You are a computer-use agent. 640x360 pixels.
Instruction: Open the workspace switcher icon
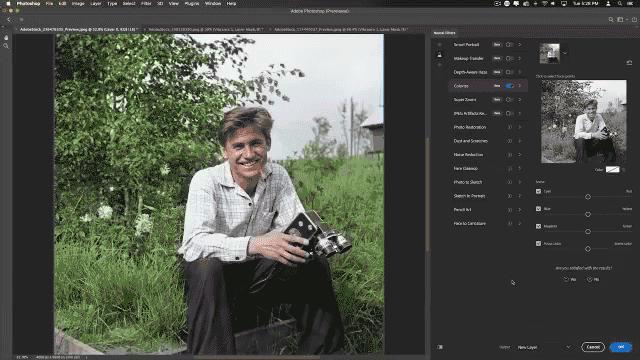[620, 20]
